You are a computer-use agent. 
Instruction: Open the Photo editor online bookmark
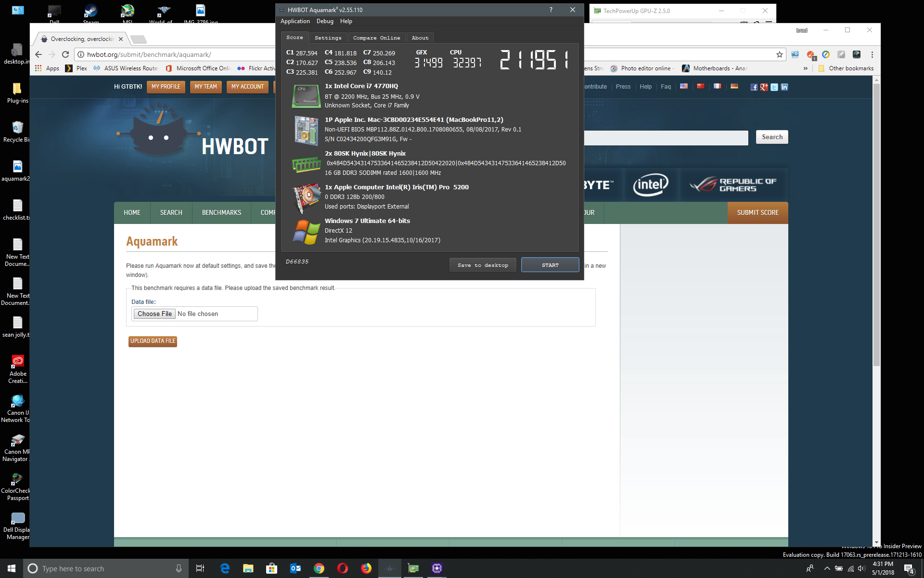[642, 68]
